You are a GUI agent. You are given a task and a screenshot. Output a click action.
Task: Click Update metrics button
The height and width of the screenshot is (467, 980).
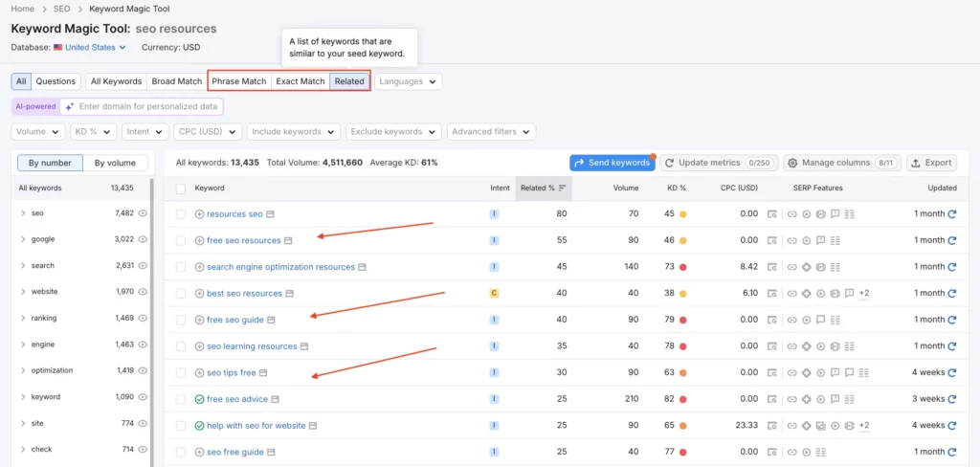click(719, 163)
